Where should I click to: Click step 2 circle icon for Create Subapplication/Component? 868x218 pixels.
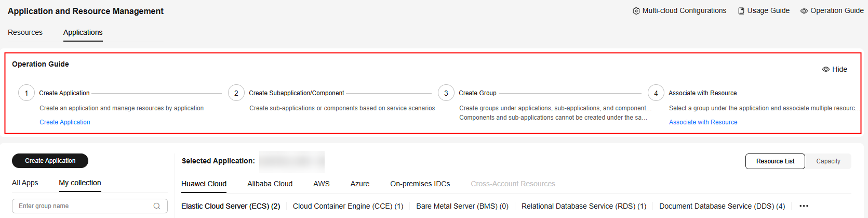tap(236, 93)
